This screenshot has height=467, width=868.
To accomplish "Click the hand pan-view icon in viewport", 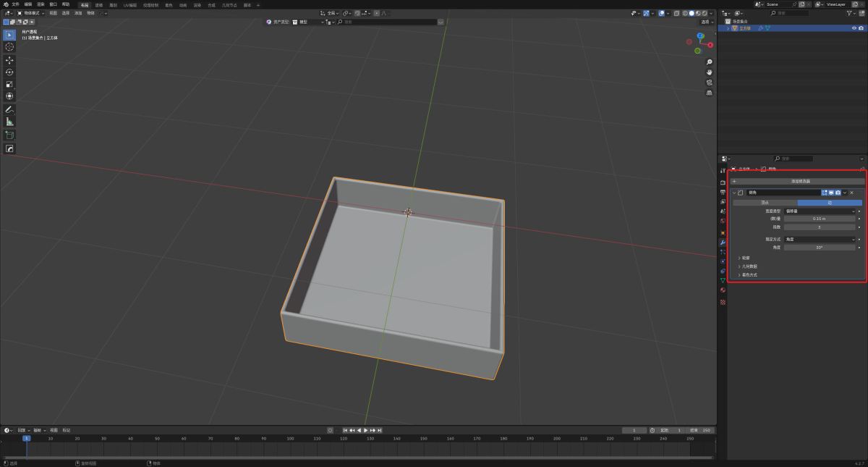I will point(709,72).
